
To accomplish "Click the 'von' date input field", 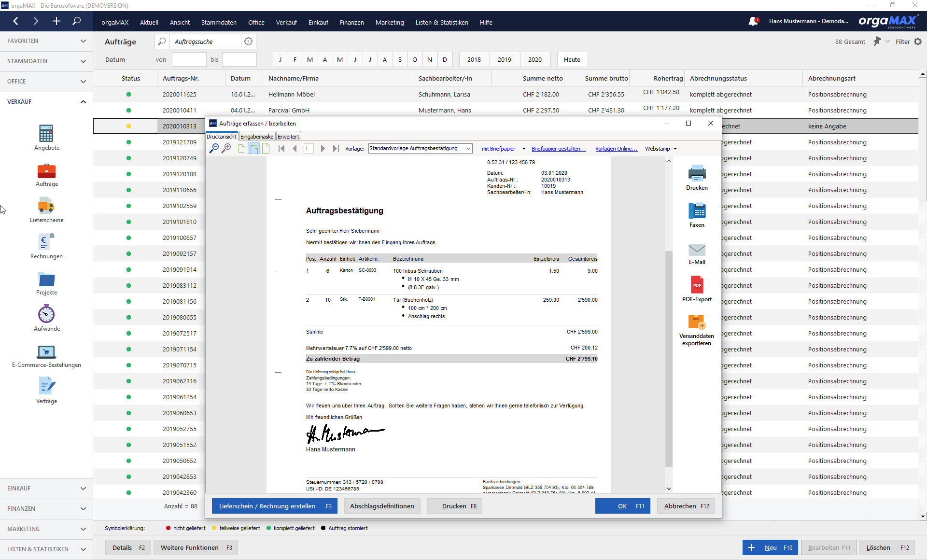I will click(x=189, y=59).
